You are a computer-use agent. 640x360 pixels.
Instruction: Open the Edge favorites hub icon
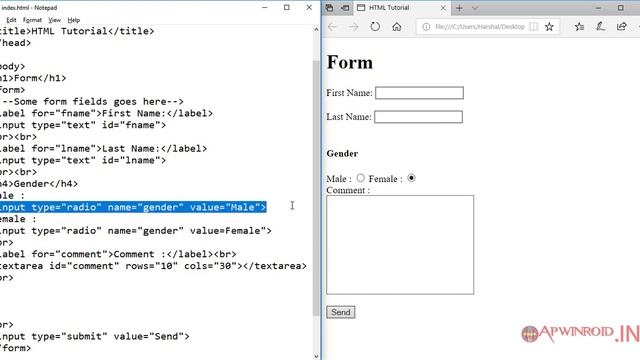click(579, 27)
